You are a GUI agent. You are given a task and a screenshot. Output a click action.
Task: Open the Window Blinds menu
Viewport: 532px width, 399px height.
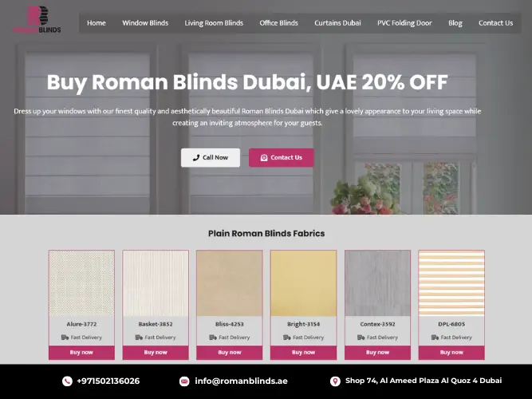pos(145,23)
